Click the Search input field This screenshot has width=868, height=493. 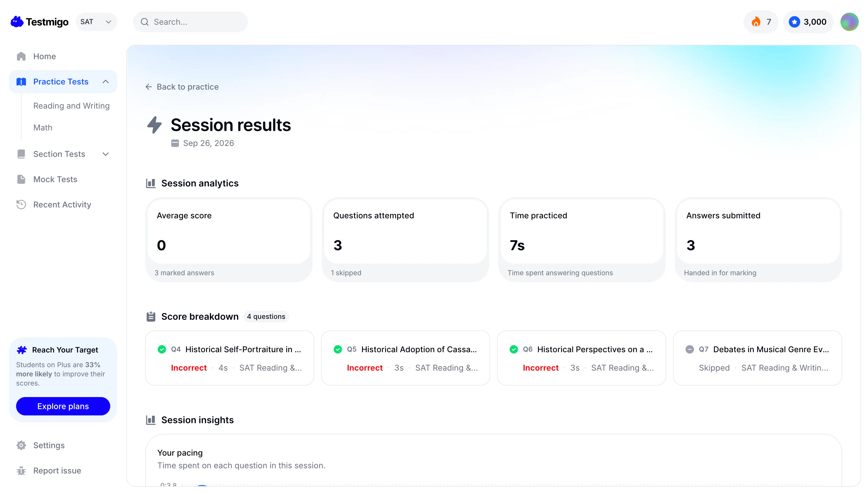tap(190, 22)
